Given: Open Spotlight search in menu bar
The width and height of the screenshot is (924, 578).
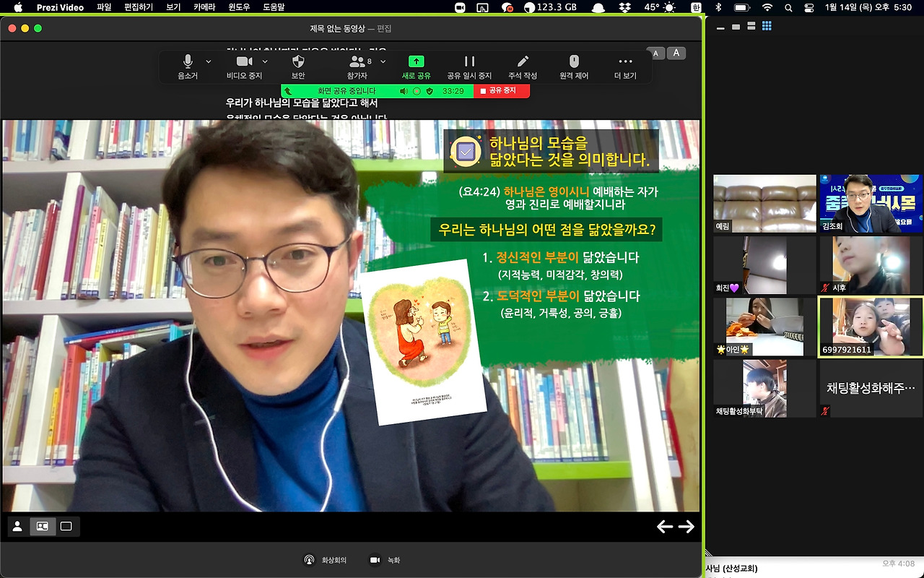Looking at the screenshot, I should pos(789,7).
